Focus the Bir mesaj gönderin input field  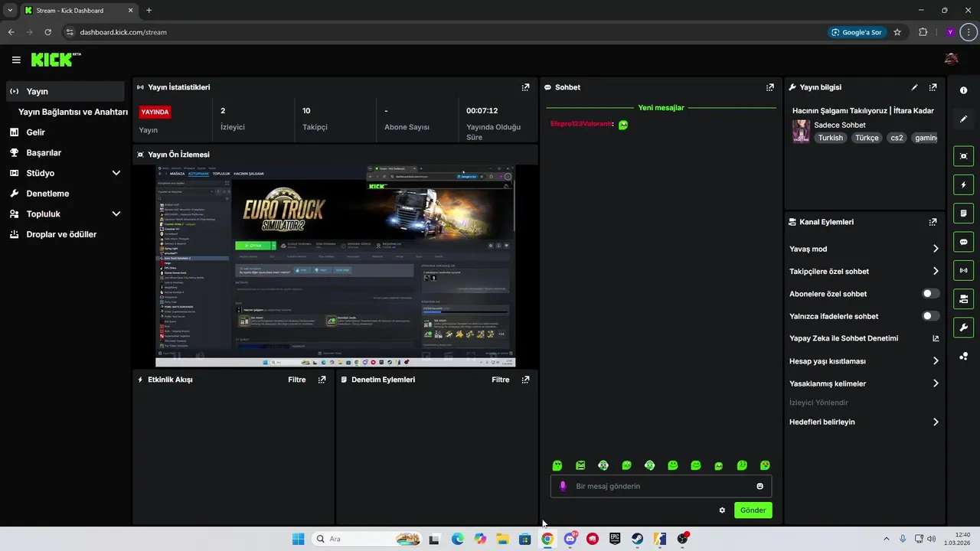coord(661,486)
